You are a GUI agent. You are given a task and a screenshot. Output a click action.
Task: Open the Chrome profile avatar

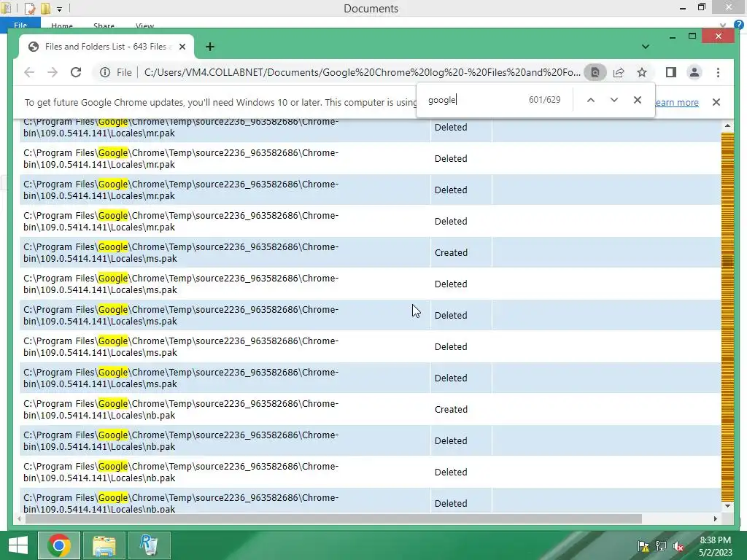pyautogui.click(x=694, y=72)
